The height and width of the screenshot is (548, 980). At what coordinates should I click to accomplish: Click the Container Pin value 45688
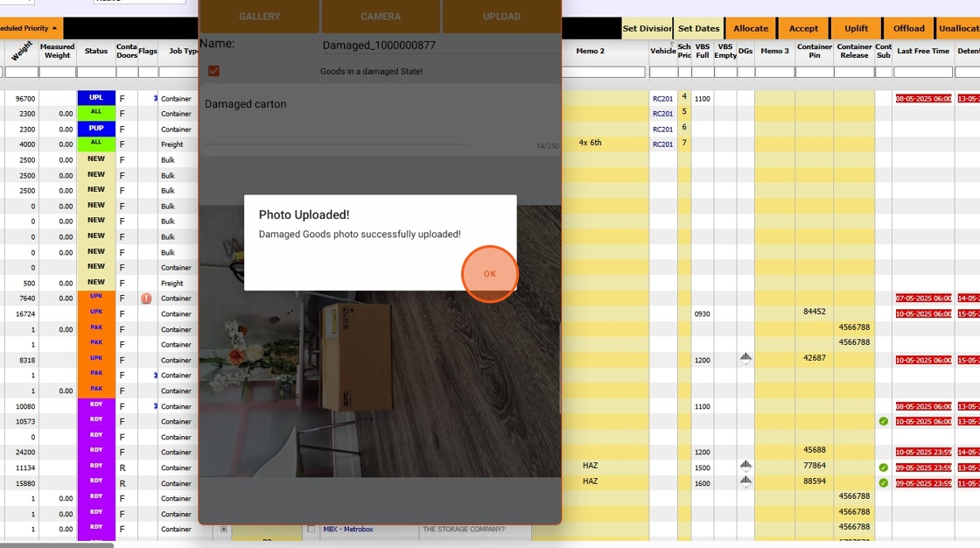[815, 450]
